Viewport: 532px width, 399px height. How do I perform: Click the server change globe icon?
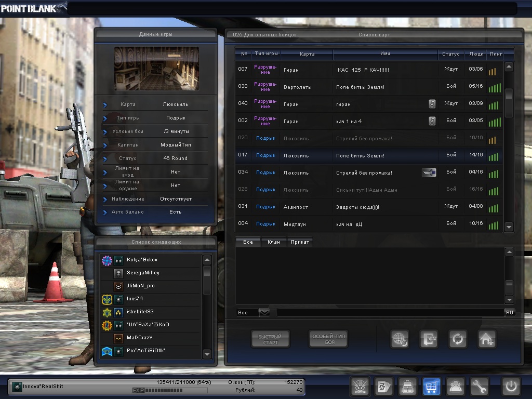coord(400,339)
